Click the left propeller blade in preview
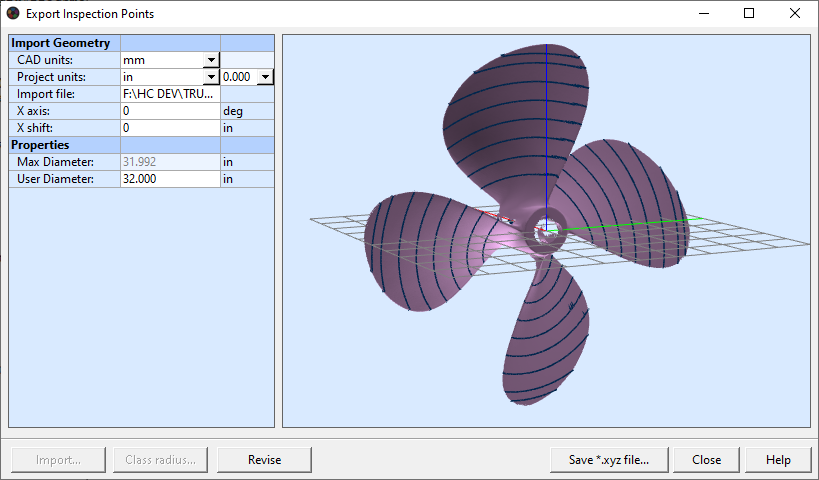This screenshot has height=480, width=819. pos(428,251)
